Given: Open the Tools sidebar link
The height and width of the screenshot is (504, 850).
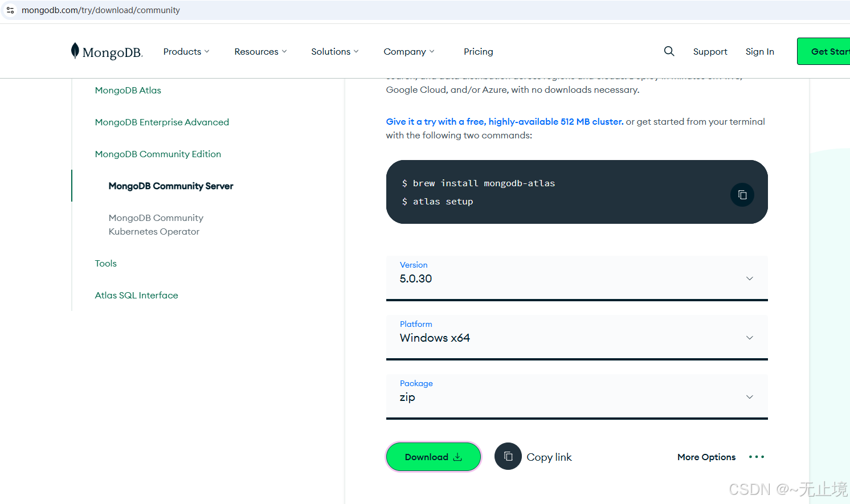Looking at the screenshot, I should (x=106, y=263).
